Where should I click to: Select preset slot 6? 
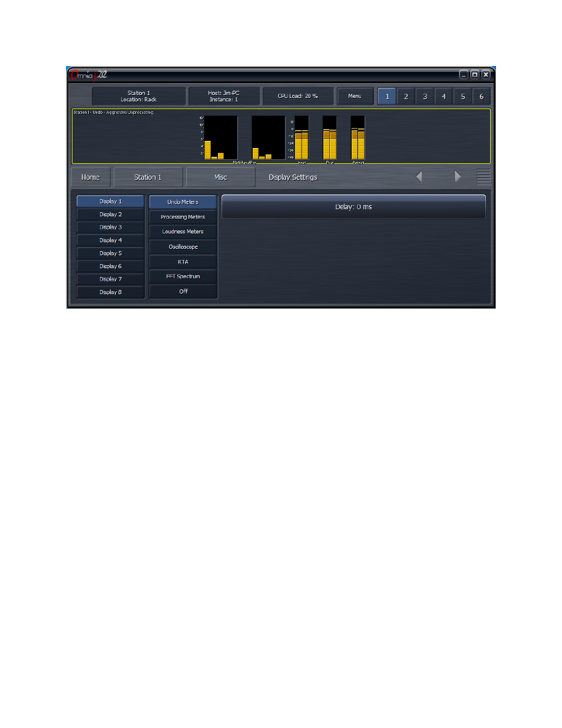tap(481, 97)
